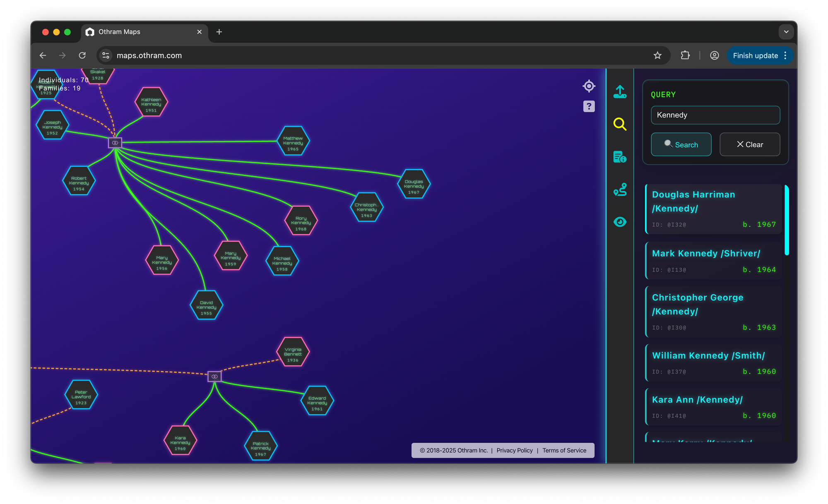Click the recenter map crosshair icon

coord(589,86)
